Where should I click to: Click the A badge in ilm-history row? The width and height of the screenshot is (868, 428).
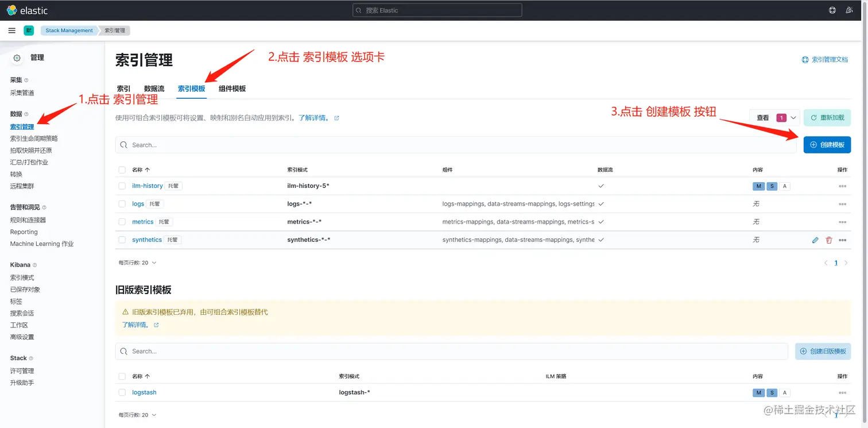pos(785,186)
